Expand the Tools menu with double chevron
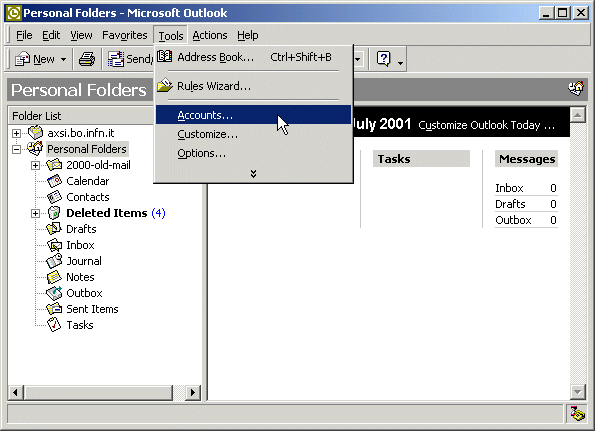Viewport: 595px width, 431px height. click(x=253, y=174)
